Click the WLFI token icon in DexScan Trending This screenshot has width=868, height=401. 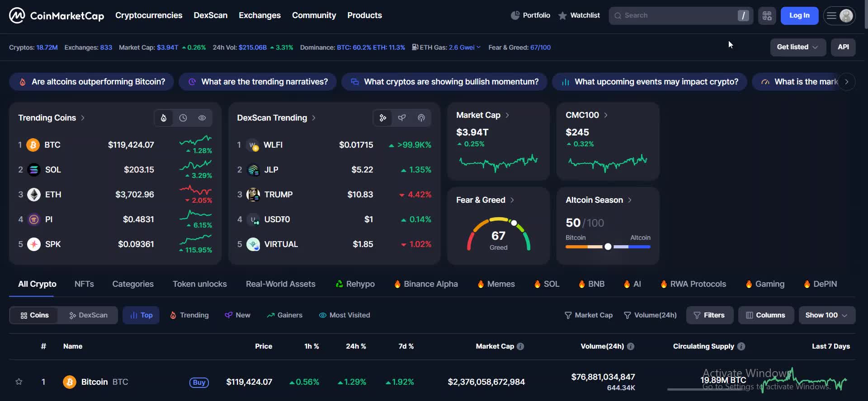click(253, 145)
